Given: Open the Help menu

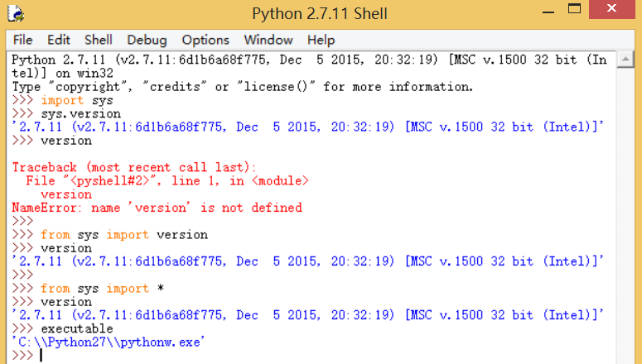Looking at the screenshot, I should 321,40.
